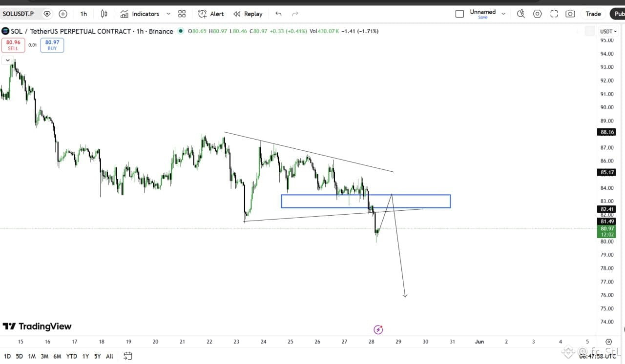Open time axis settings gear icon

(608, 342)
